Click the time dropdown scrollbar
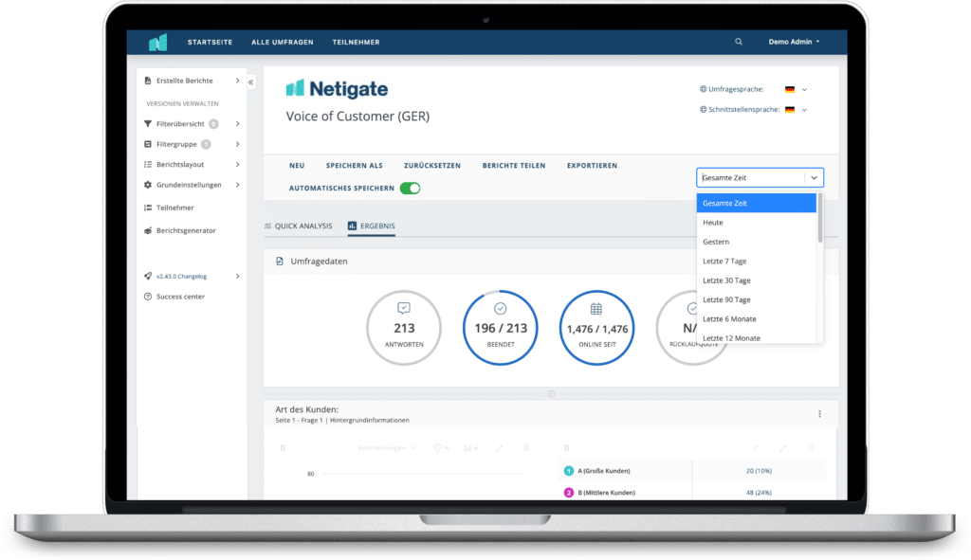This screenshot has height=560, width=971. [x=820, y=218]
